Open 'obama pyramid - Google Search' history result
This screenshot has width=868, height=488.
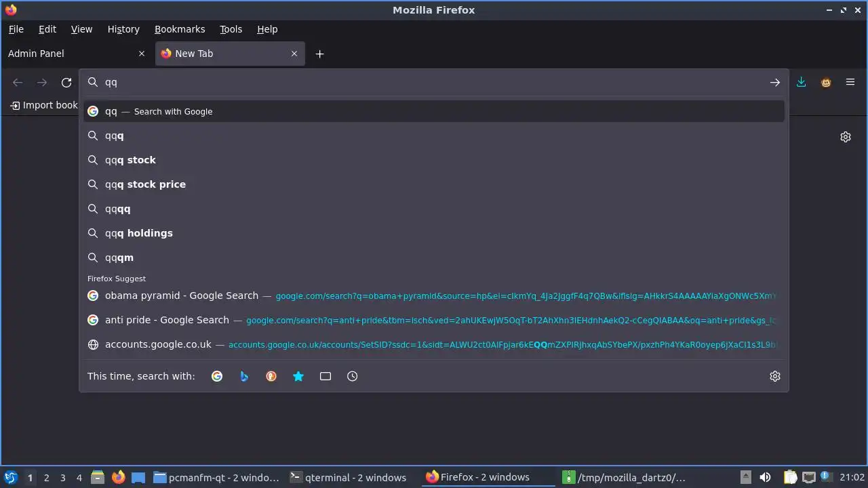coord(434,296)
